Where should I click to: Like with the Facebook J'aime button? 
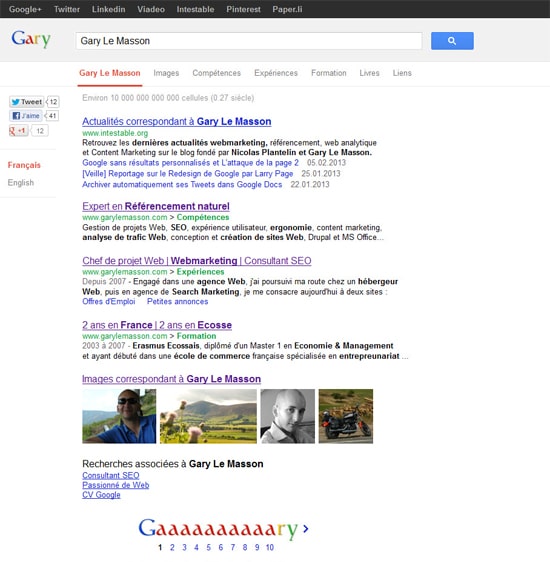pos(25,116)
